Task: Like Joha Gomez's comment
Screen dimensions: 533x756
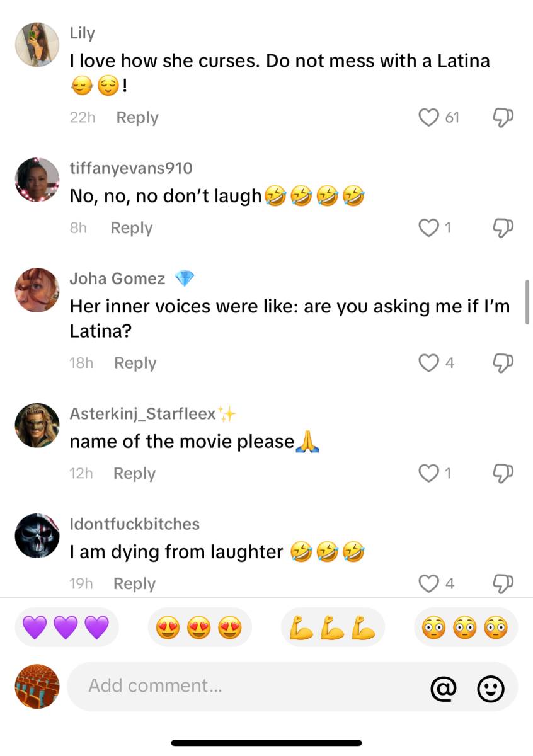Action: click(x=428, y=362)
